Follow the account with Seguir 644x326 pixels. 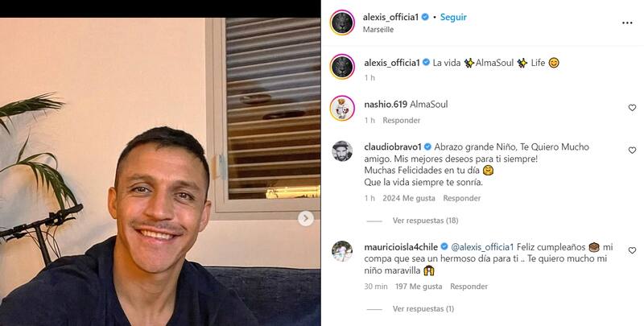[x=453, y=17]
